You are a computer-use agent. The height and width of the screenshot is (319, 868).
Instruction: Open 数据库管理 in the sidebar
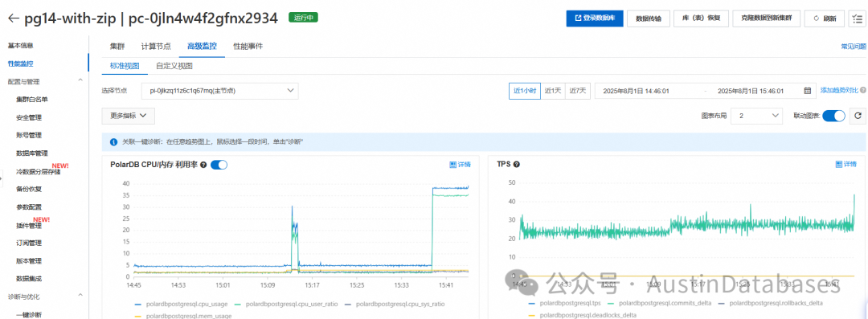tap(32, 153)
